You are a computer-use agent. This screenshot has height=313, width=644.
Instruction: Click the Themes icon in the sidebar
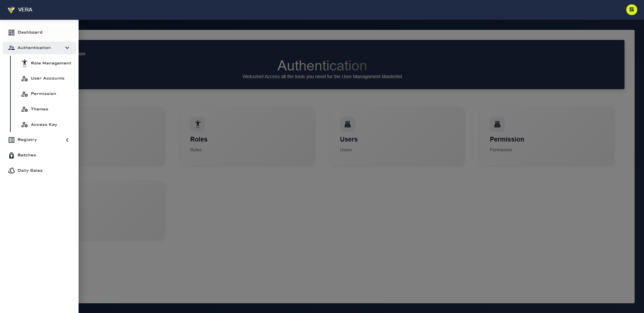25,109
